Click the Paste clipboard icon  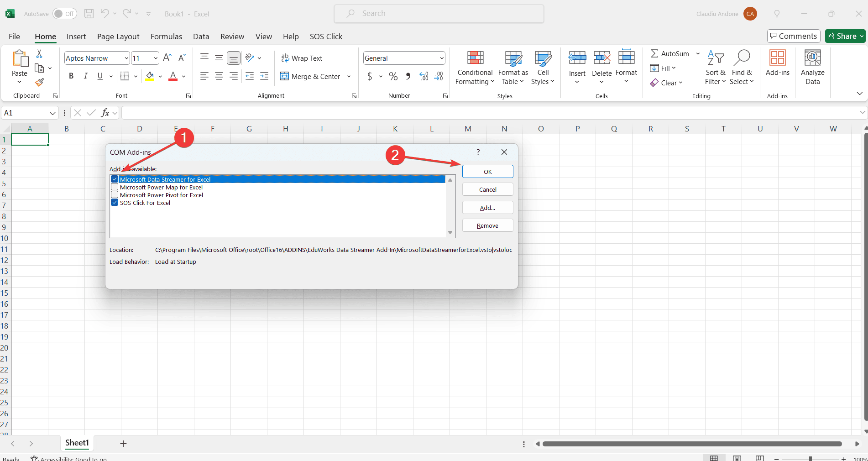point(20,58)
